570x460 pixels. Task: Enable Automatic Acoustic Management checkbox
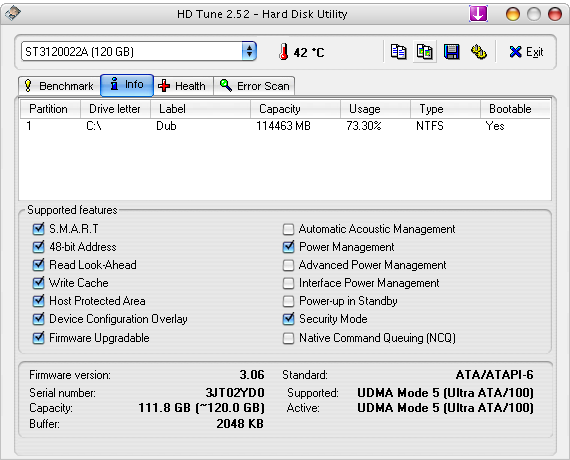288,229
